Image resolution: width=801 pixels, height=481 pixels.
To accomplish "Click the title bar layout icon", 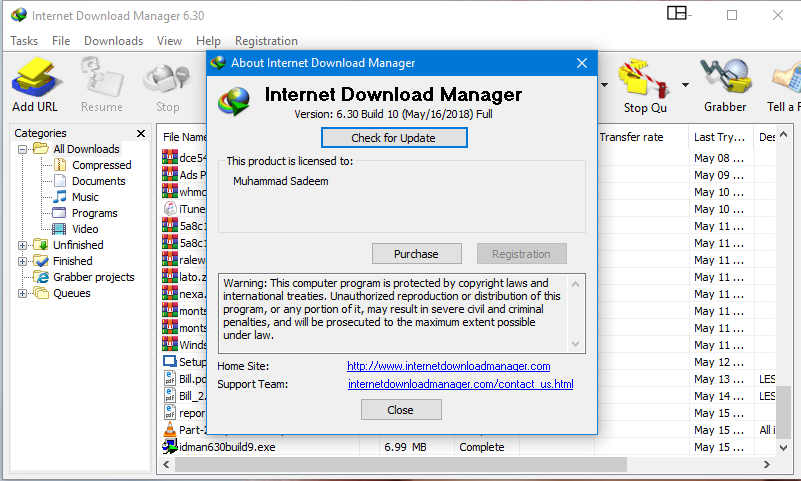I will (678, 13).
